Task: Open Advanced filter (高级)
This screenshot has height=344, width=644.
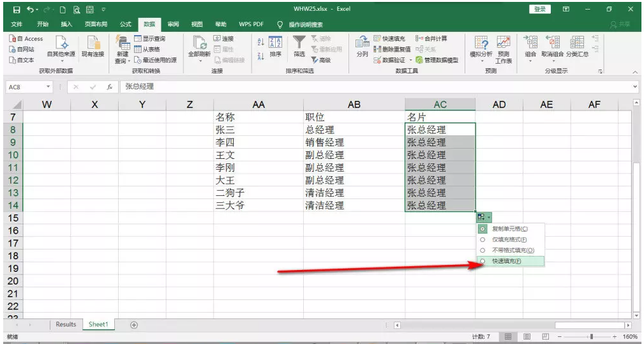Action: click(321, 60)
